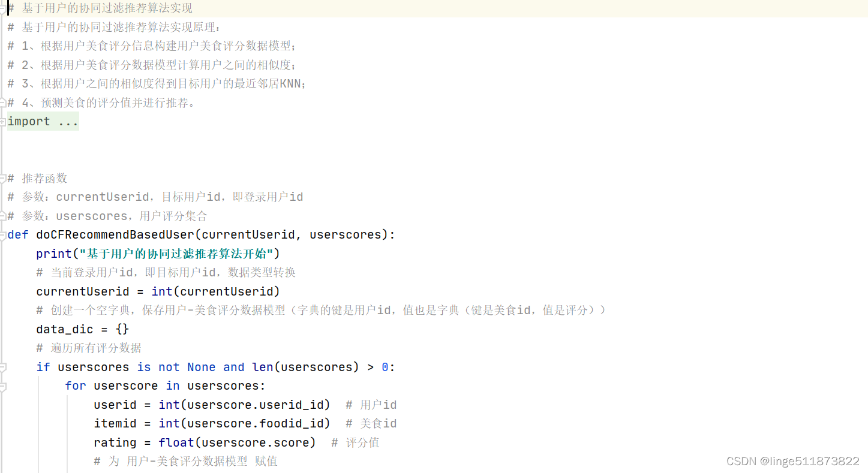Collapse the if userscores block

[3, 367]
